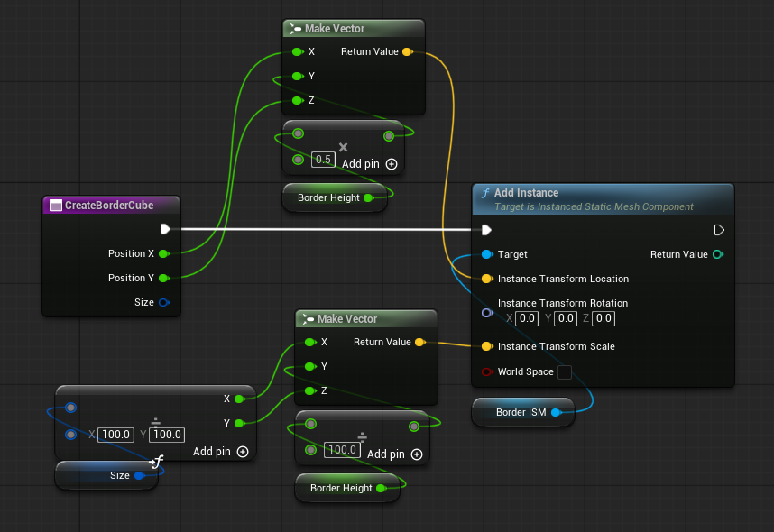
Task: Add pin on the multiply node
Action: 391,164
